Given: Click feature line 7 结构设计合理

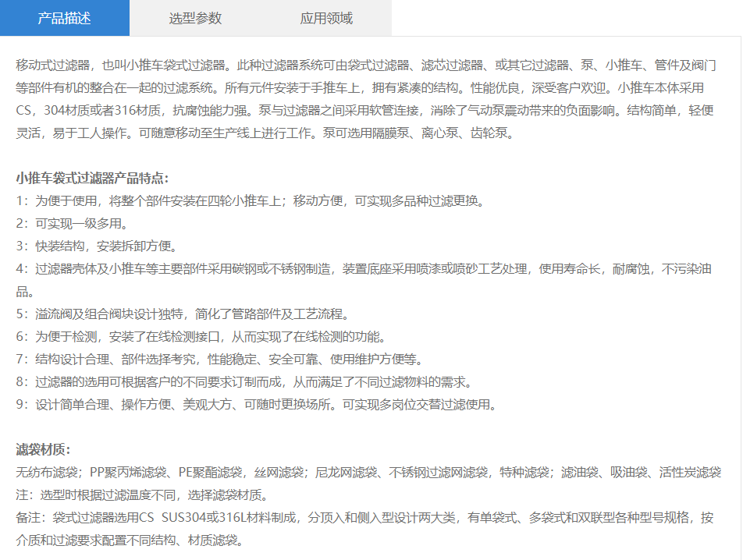Looking at the screenshot, I should click(x=220, y=360).
